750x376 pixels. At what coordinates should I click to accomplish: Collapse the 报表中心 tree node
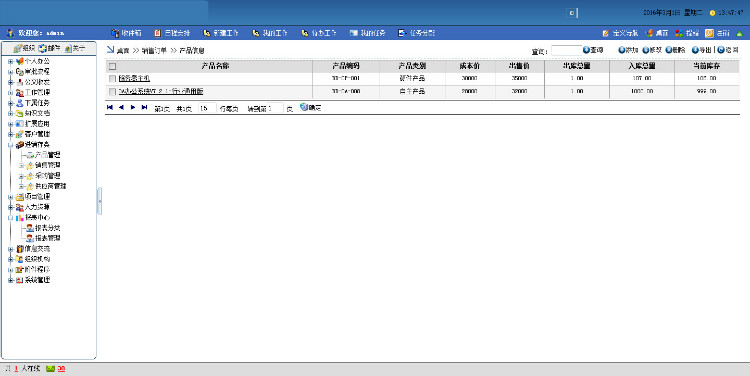pyautogui.click(x=11, y=218)
